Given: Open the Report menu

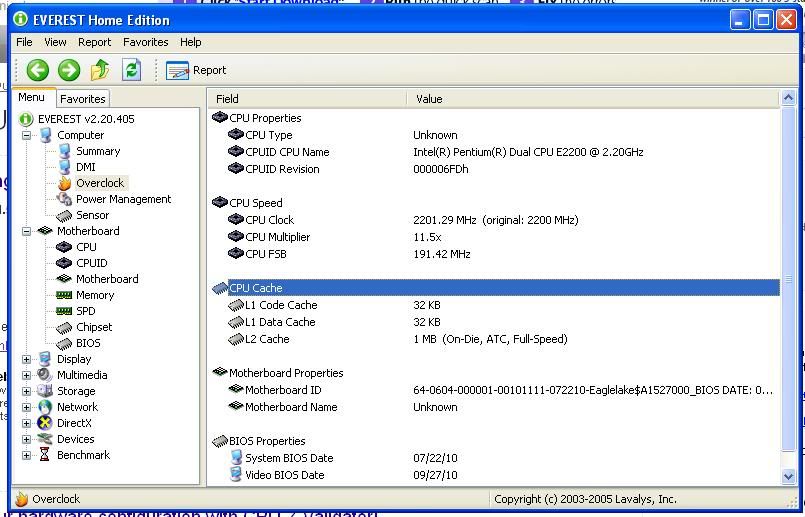Looking at the screenshot, I should (x=94, y=42).
